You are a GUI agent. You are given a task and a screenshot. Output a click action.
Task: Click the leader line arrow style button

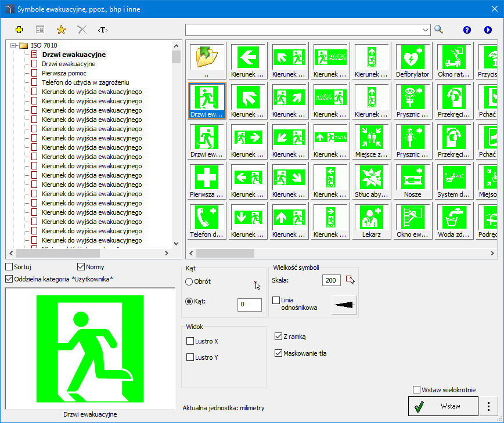tap(344, 304)
